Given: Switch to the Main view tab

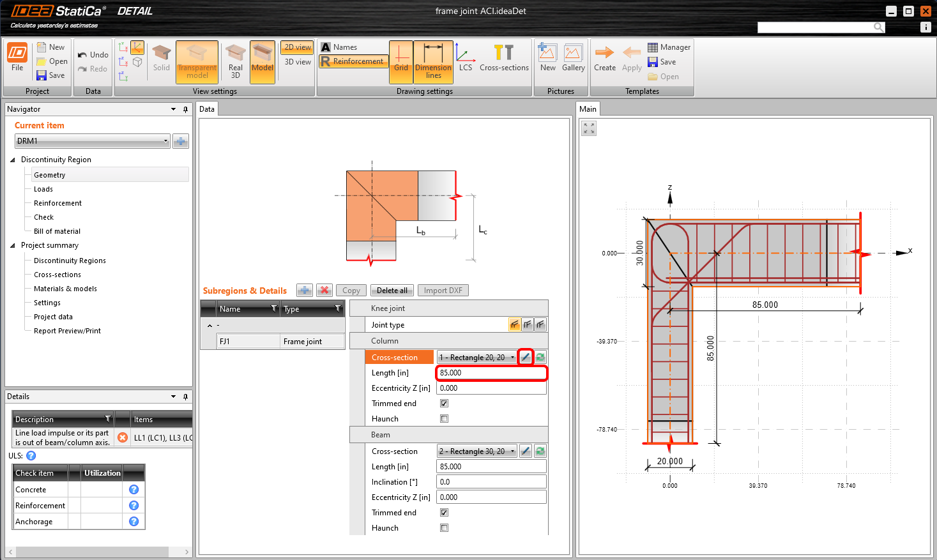Looking at the screenshot, I should (x=588, y=109).
